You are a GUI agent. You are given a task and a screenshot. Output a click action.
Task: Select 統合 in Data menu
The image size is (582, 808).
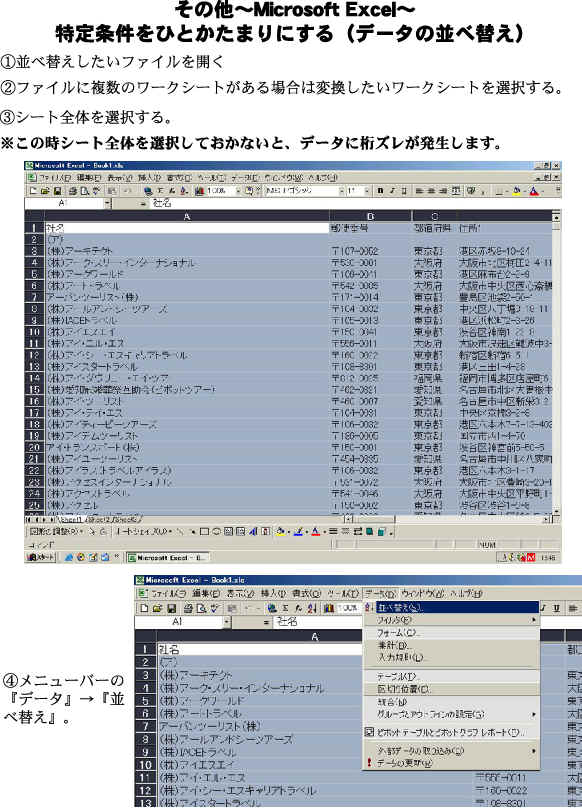pos(451,702)
